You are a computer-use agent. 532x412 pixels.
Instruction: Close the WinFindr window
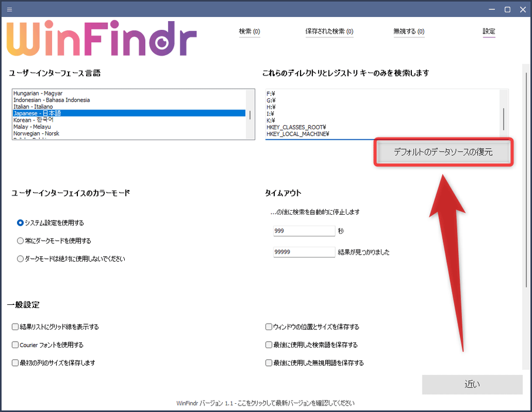point(523,9)
